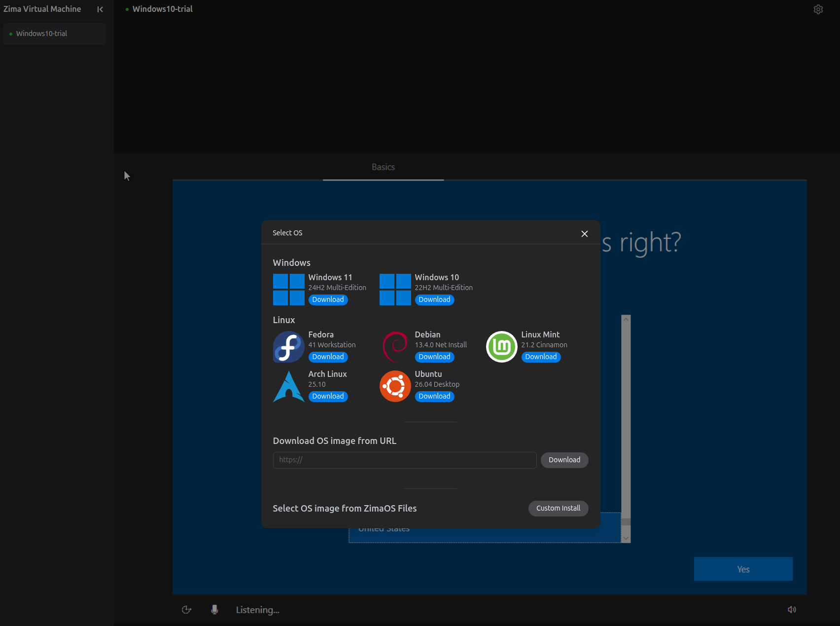Click the URL Download button
Viewport: 840px width, 626px height.
click(x=564, y=460)
